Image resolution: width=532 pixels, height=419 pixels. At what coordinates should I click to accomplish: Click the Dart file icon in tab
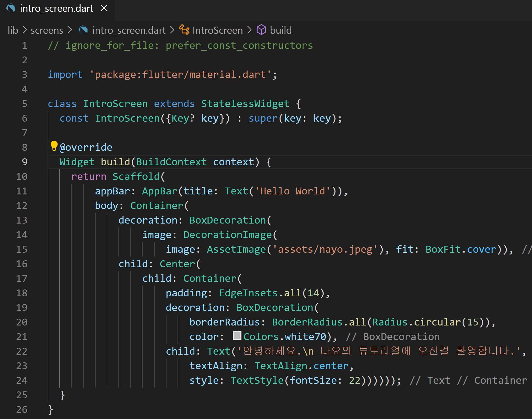click(11, 8)
